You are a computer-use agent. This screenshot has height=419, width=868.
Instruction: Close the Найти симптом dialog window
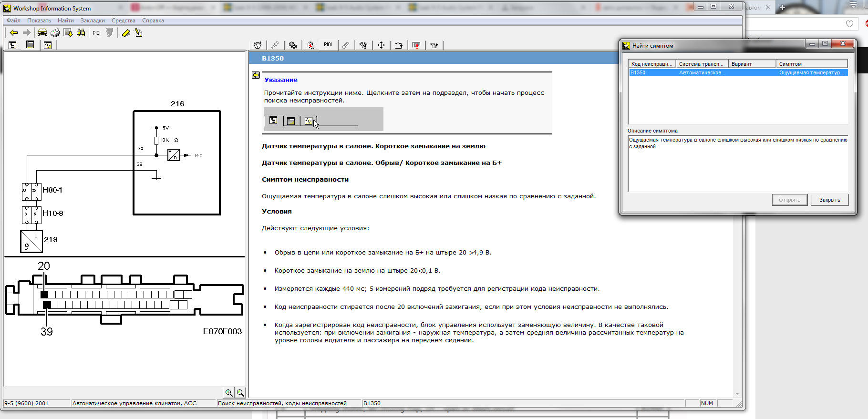pos(843,43)
